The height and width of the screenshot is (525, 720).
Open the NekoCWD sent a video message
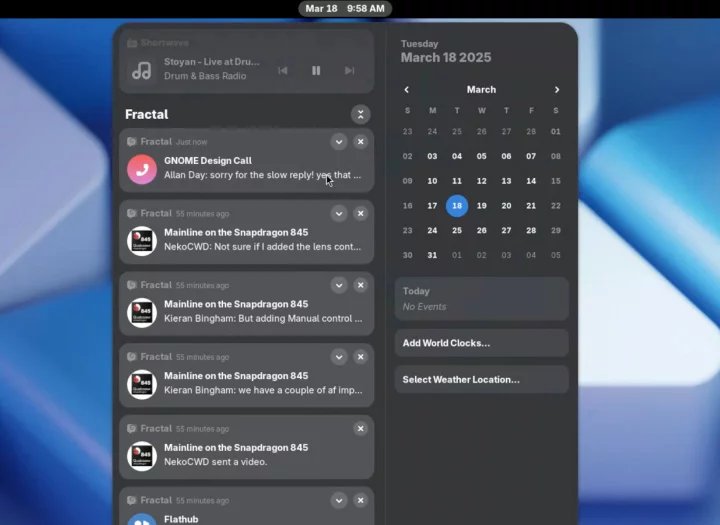(x=215, y=462)
